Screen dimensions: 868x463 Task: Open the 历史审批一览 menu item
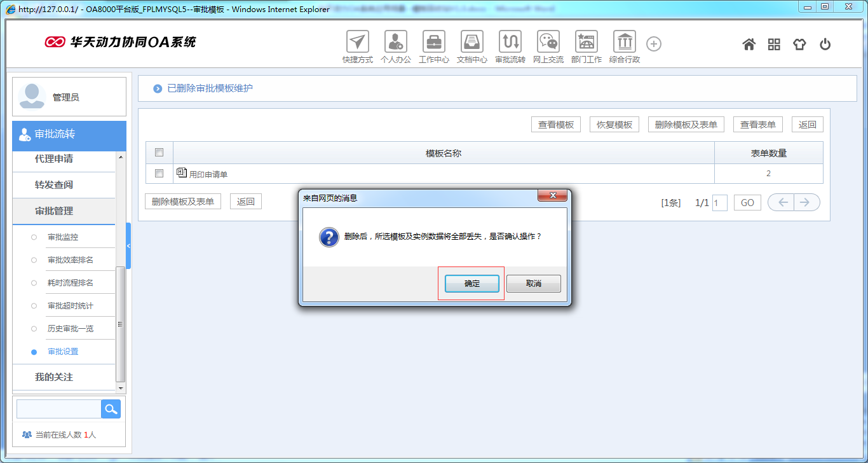click(71, 329)
